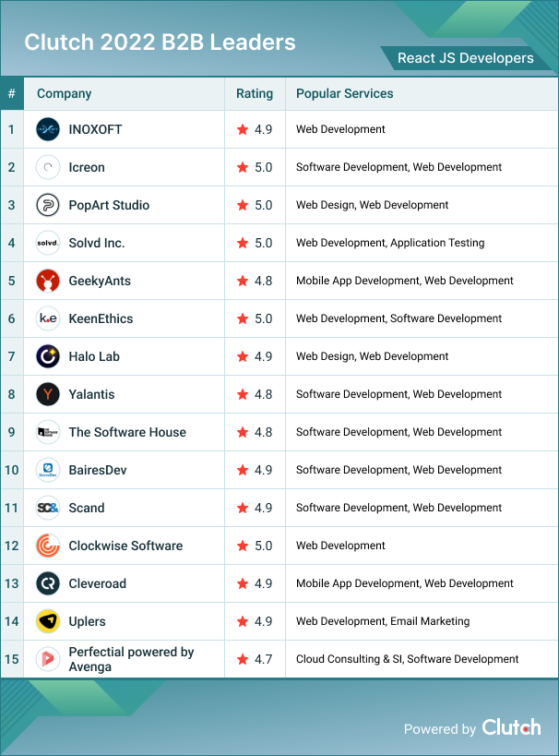Screen dimensions: 559x756
Task: Click the KeenEthics k.e logo
Action: tap(48, 318)
